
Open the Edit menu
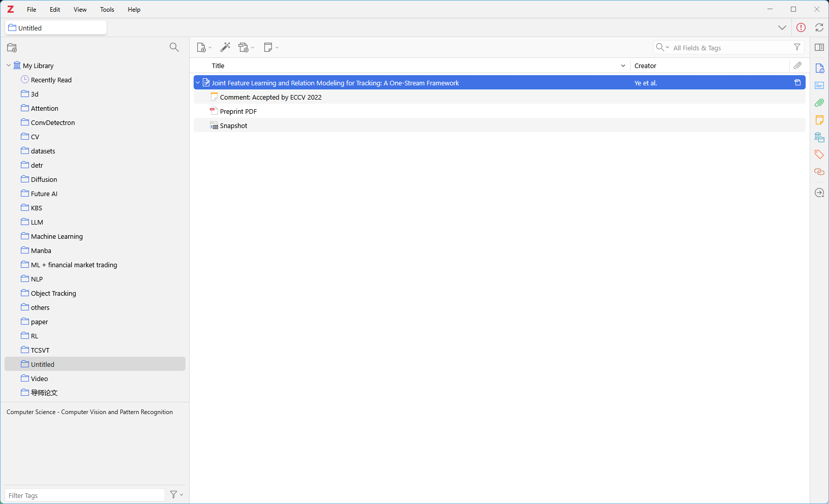click(55, 10)
